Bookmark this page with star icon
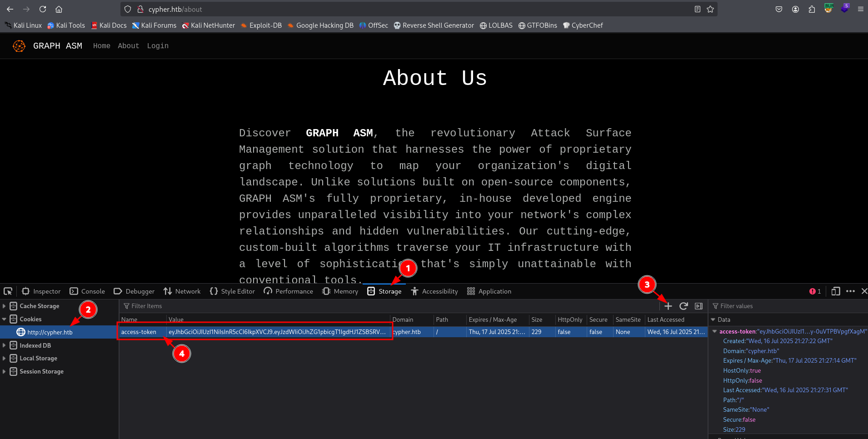Screen dimensions: 868x439 point(710,9)
